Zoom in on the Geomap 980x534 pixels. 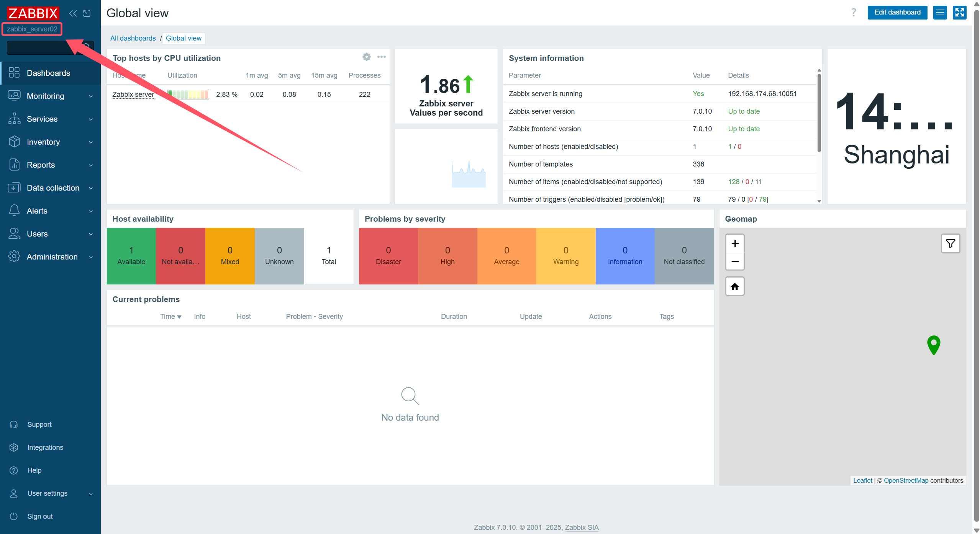[735, 243]
